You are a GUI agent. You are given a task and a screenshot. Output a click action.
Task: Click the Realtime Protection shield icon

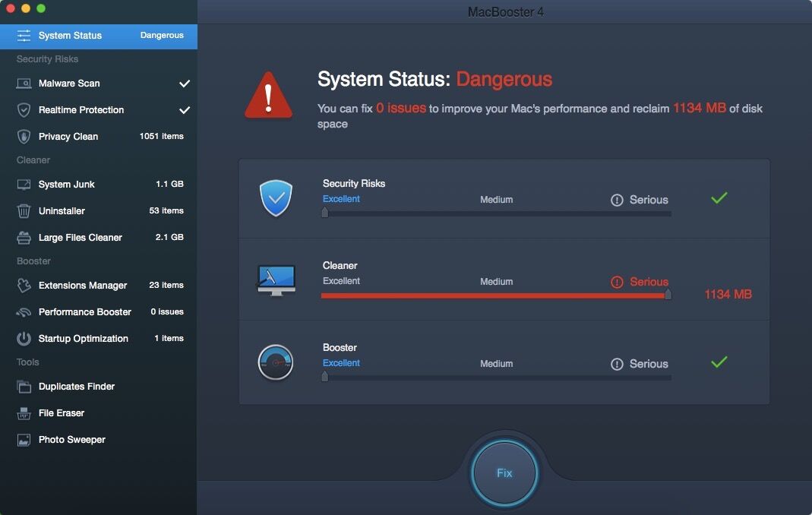(24, 110)
